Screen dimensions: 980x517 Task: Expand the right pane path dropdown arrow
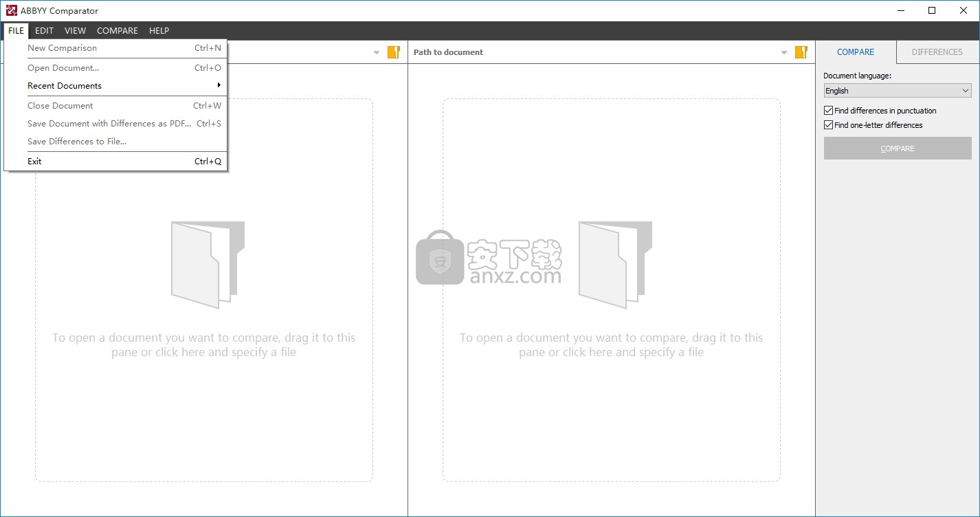[784, 53]
